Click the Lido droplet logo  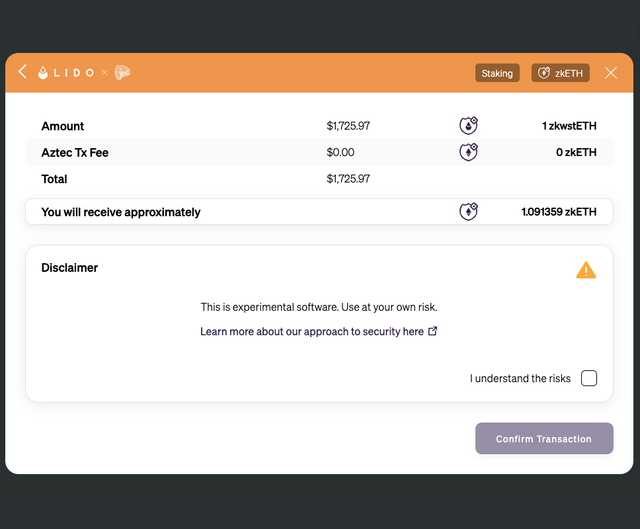[x=43, y=73]
